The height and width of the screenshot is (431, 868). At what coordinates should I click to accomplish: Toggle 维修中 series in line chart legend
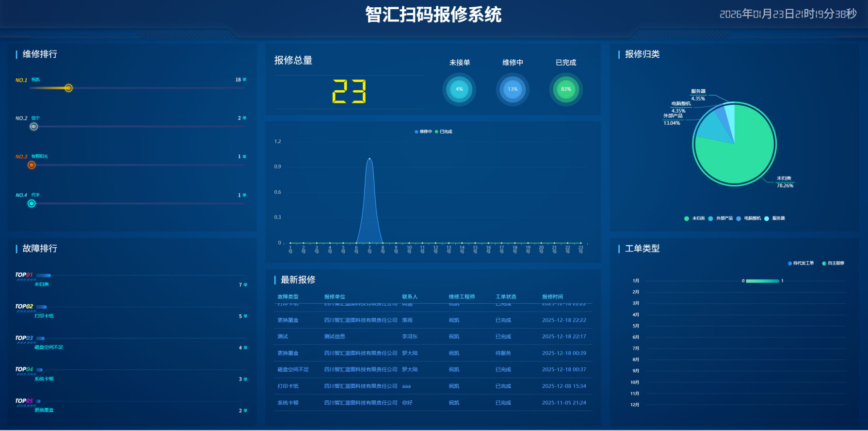[423, 132]
